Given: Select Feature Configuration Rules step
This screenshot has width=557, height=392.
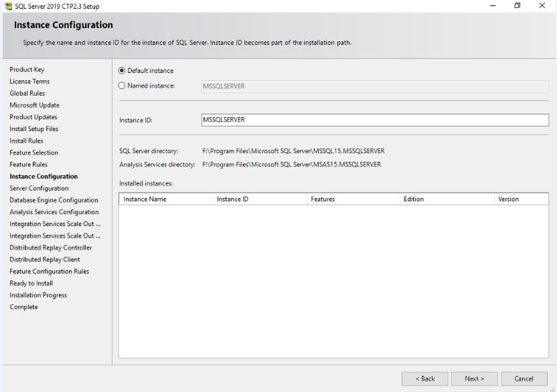Looking at the screenshot, I should pos(50,272).
